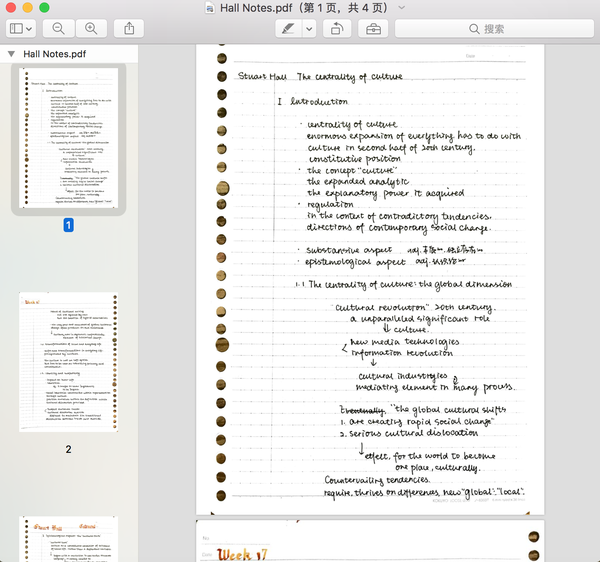The height and width of the screenshot is (562, 600).
Task: Select page 3 thumbnail
Action: [x=68, y=539]
